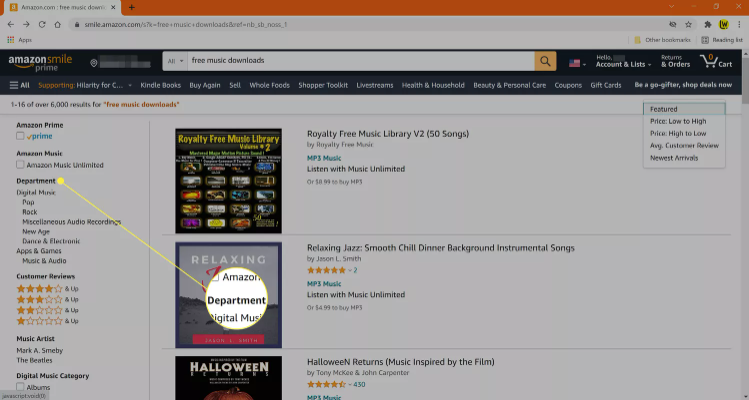
Task: Open Buy Again in navigation bar
Action: tap(205, 85)
